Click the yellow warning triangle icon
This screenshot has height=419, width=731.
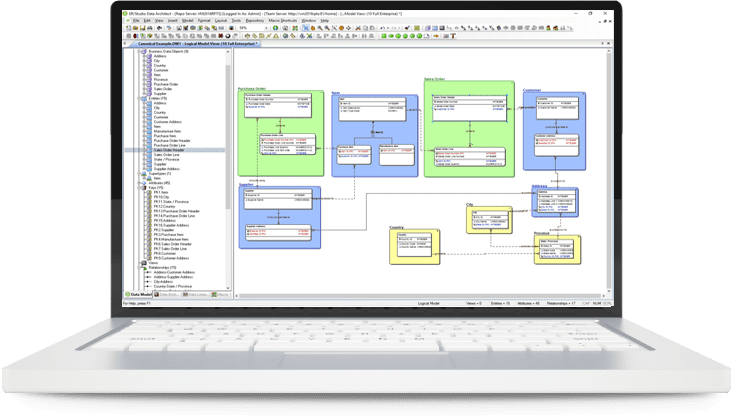(276, 35)
